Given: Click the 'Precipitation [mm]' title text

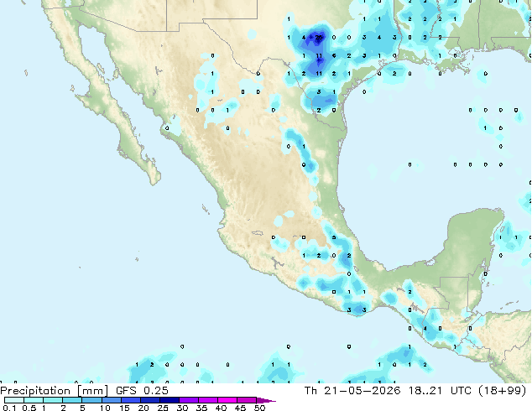Looking at the screenshot, I should pyautogui.click(x=55, y=391).
